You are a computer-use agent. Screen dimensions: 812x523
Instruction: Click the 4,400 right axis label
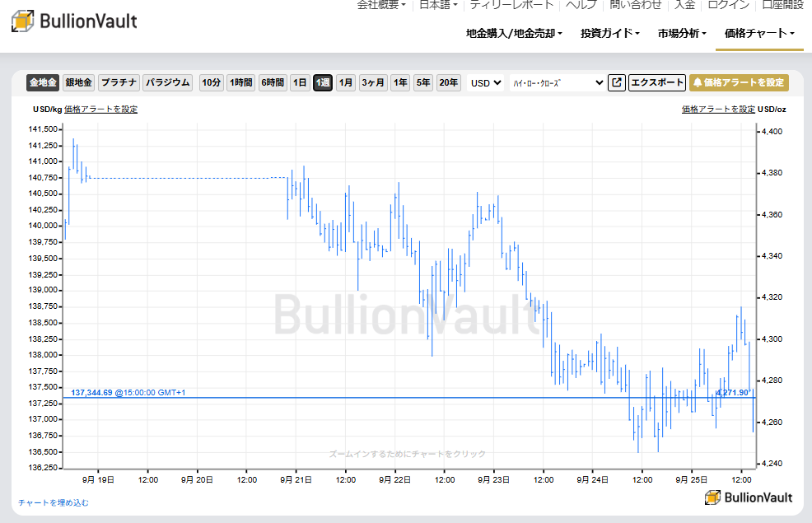[x=772, y=132]
